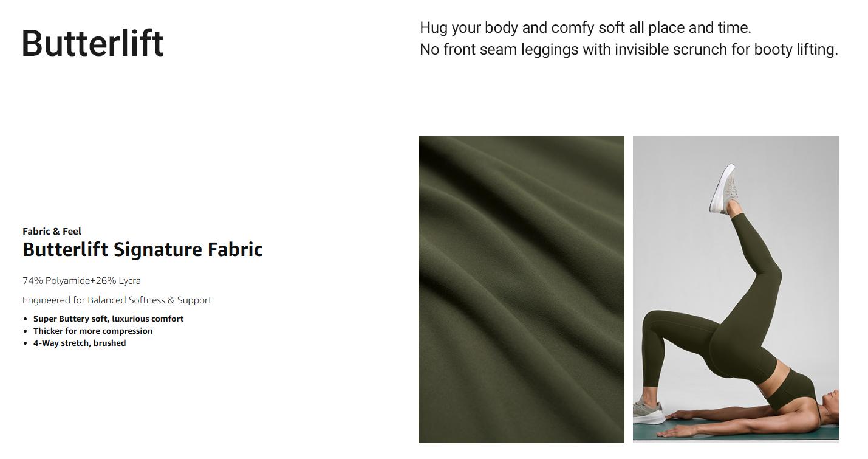The width and height of the screenshot is (868, 459).
Task: Select the Super Buttery soft bullet point
Action: click(108, 319)
